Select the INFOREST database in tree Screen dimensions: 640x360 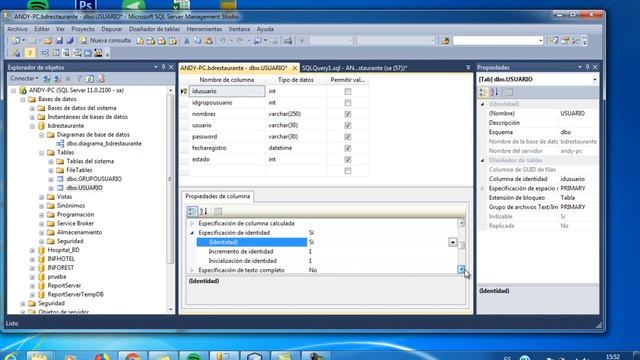(x=61, y=268)
